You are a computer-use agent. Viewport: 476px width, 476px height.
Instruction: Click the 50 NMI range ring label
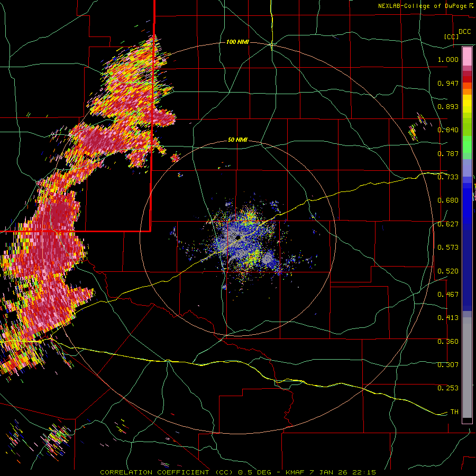coord(237,140)
